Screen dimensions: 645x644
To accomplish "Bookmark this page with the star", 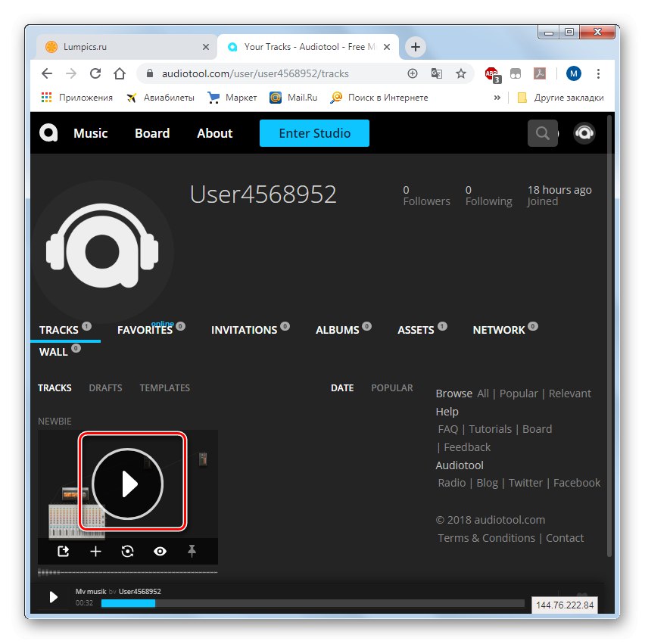I will coord(461,73).
